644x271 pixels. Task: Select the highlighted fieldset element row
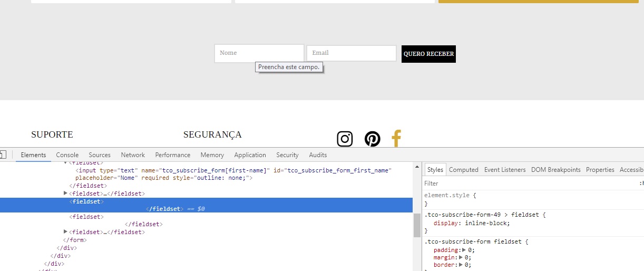click(206, 205)
